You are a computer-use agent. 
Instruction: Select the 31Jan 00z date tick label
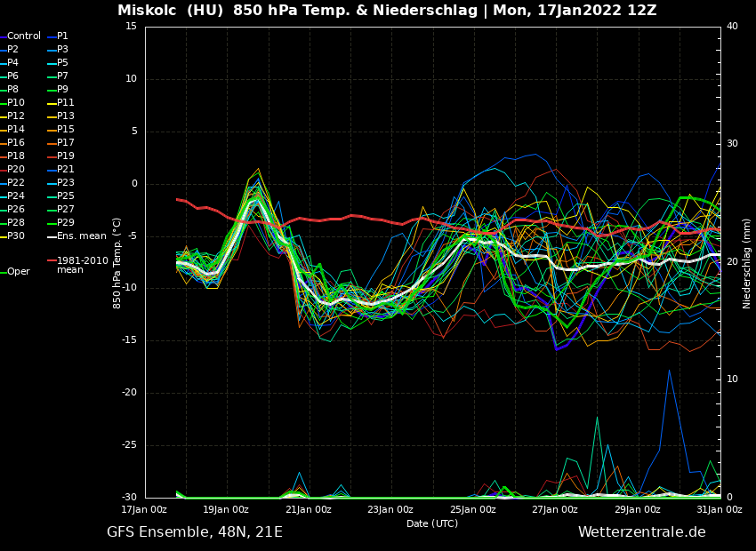coord(719,510)
